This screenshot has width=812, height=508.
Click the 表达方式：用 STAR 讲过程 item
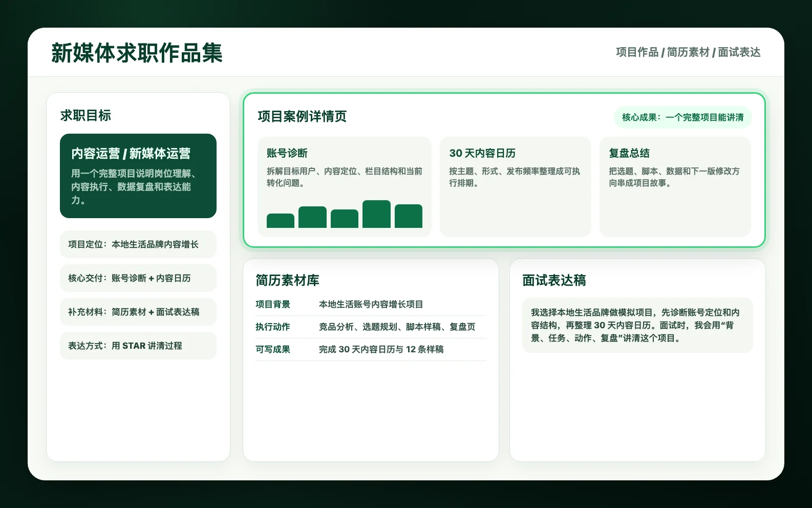click(138, 346)
